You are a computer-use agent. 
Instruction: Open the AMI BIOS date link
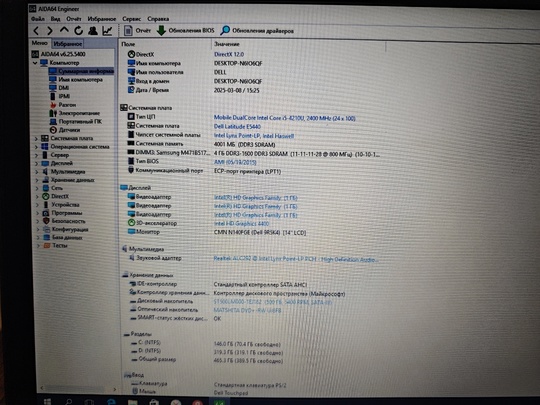tap(235, 162)
